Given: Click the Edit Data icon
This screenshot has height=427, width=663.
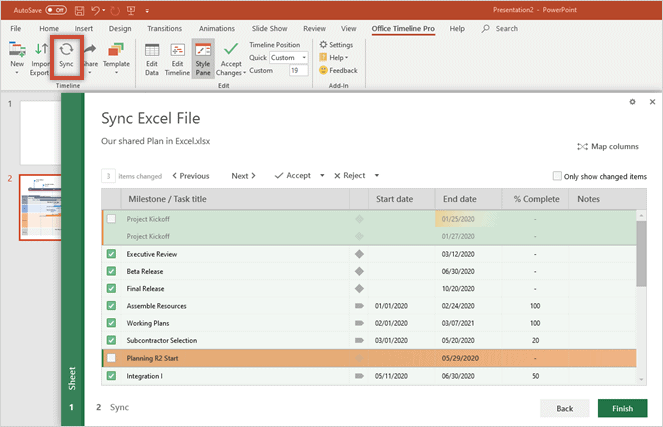Looking at the screenshot, I should [x=152, y=50].
